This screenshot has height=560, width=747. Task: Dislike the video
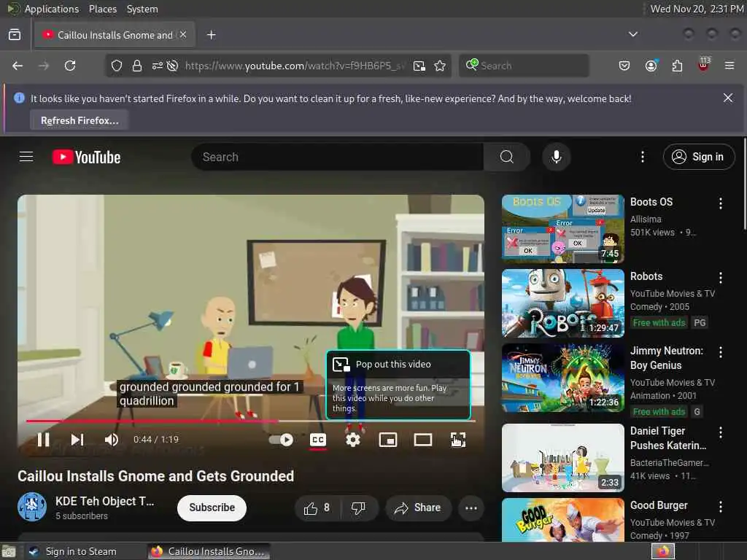[x=358, y=508]
